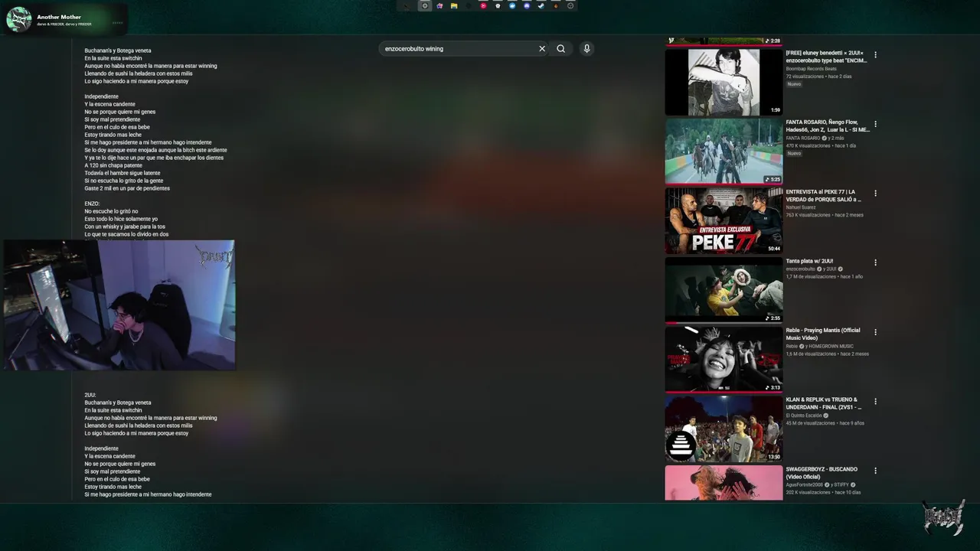Click '470 K visualizaciones' under FANTA ROSARIO
980x551 pixels.
pyautogui.click(x=807, y=145)
